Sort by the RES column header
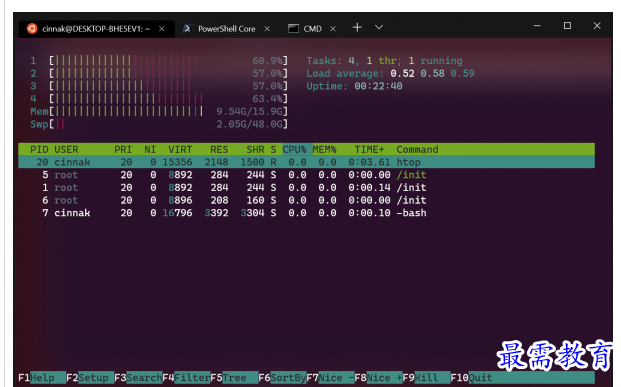Viewport: 621px width, 387px height. pos(219,149)
